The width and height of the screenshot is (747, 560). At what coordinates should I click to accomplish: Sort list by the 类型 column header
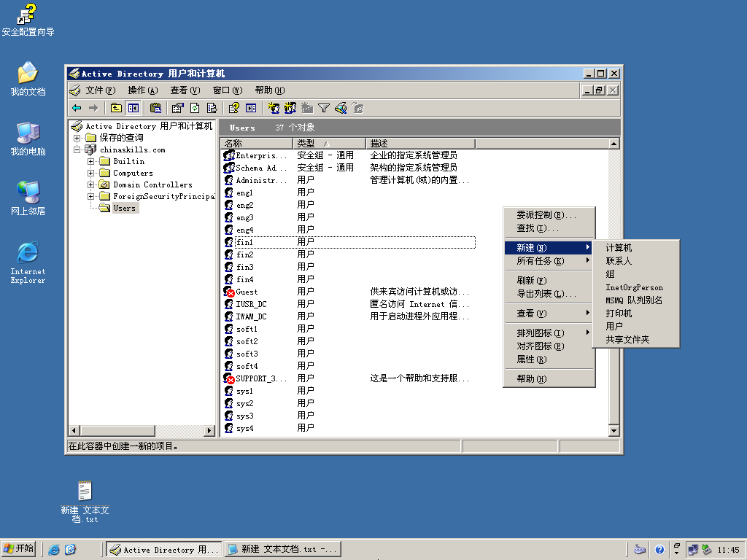(x=330, y=144)
